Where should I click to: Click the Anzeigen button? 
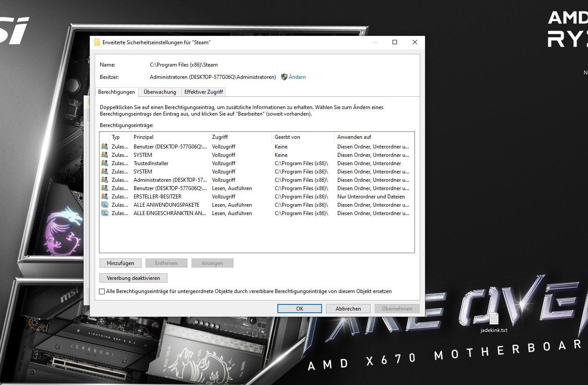tap(213, 263)
